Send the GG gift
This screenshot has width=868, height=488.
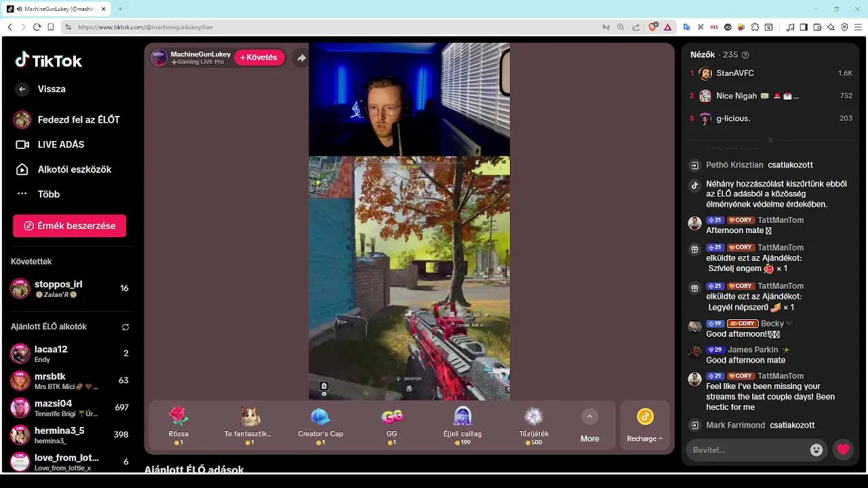pos(392,426)
